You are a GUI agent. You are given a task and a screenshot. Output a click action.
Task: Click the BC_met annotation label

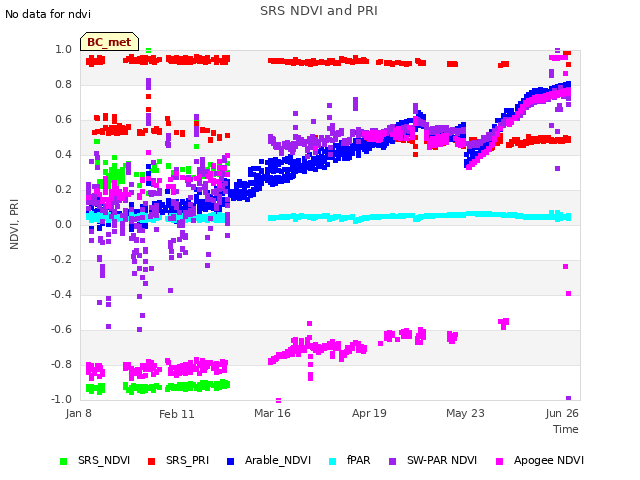click(x=109, y=42)
